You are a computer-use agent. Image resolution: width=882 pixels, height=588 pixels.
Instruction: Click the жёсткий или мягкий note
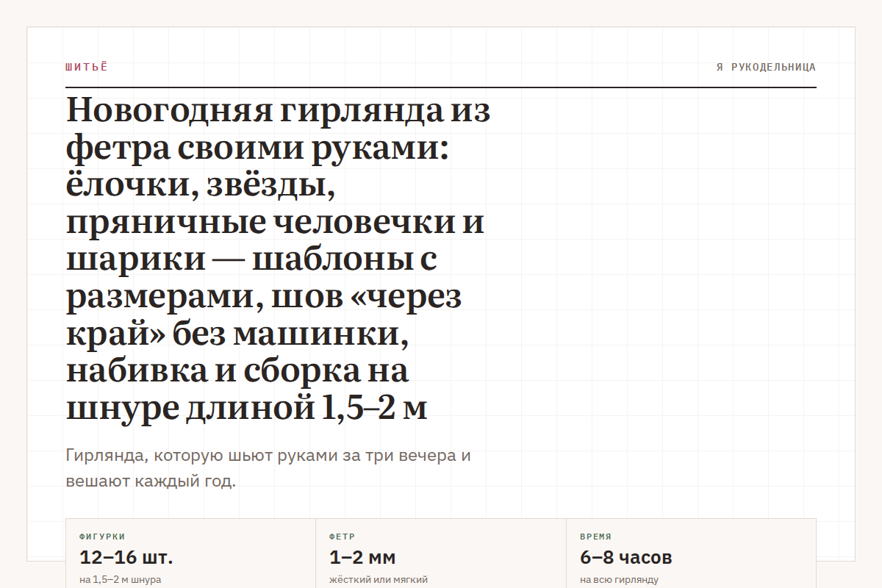tap(379, 580)
